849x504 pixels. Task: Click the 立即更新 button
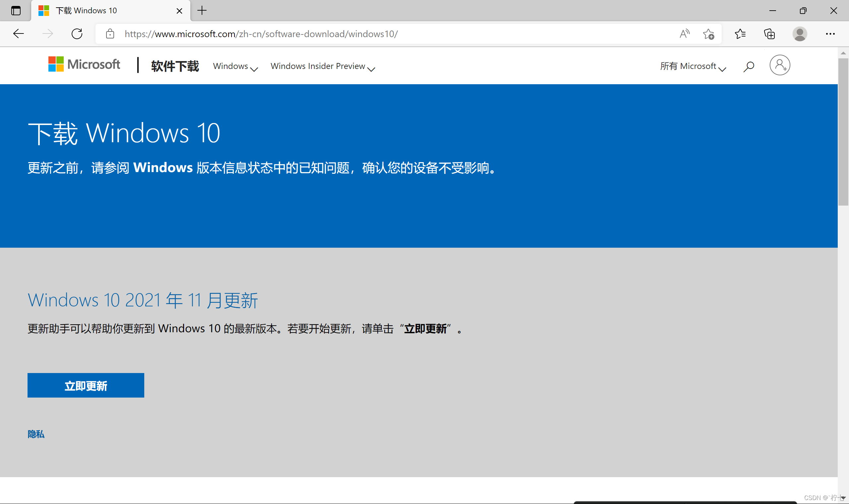[x=86, y=385]
